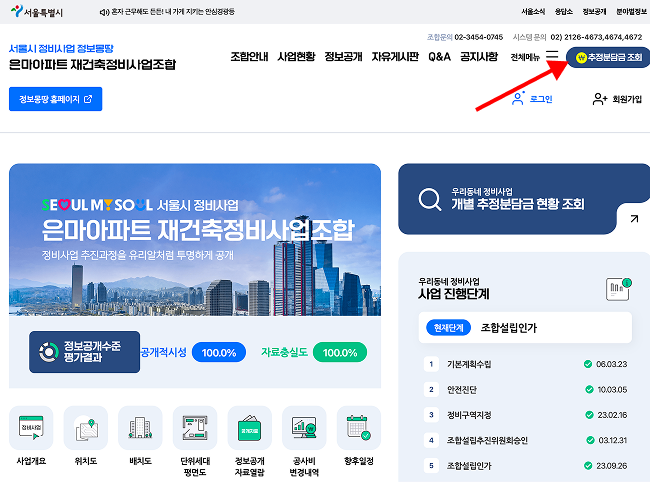Click the 현재단계 badge
The width and height of the screenshot is (650, 482).
coord(448,328)
